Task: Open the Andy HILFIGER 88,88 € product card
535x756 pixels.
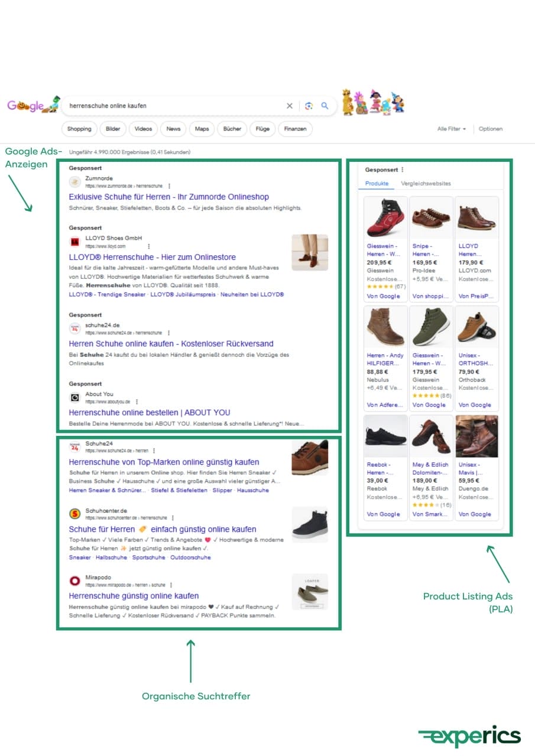Action: (385, 359)
